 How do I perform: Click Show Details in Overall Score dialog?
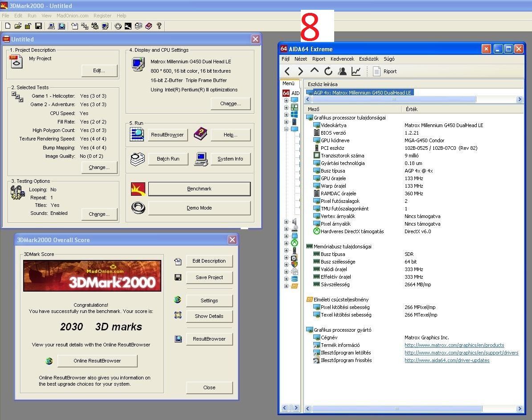209,316
